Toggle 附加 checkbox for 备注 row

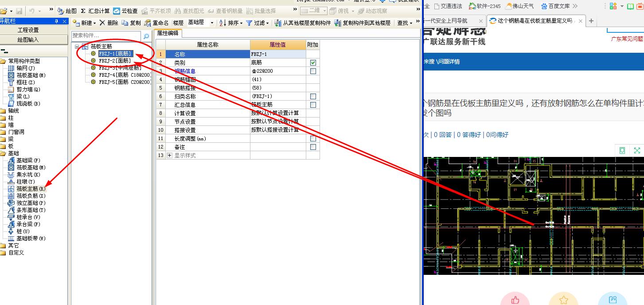(313, 147)
